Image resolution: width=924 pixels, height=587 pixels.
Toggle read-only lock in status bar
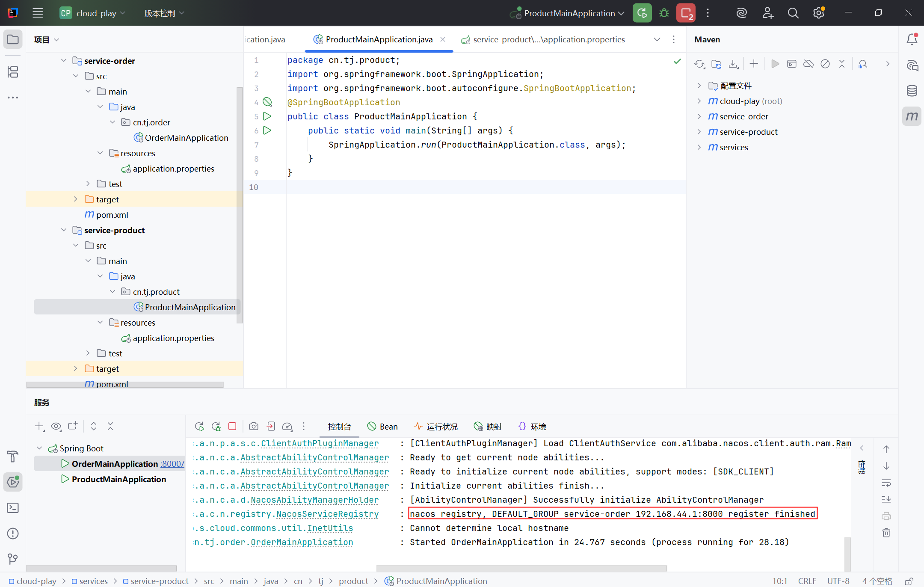(909, 581)
